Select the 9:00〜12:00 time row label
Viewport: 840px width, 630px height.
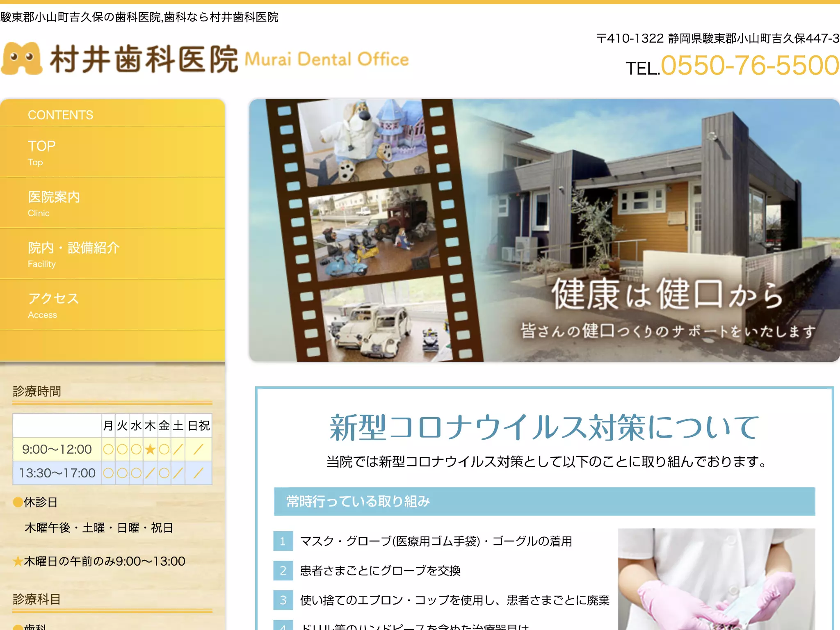(57, 449)
